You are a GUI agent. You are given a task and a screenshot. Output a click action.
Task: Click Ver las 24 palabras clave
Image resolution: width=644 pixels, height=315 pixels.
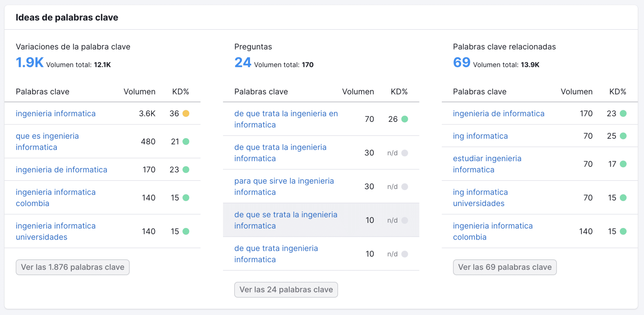click(x=286, y=290)
